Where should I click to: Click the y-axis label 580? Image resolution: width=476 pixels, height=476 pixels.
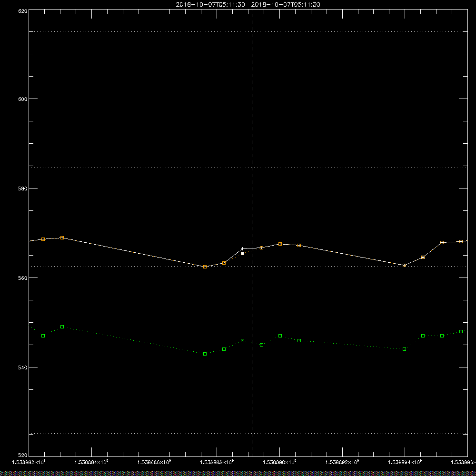pyautogui.click(x=23, y=188)
